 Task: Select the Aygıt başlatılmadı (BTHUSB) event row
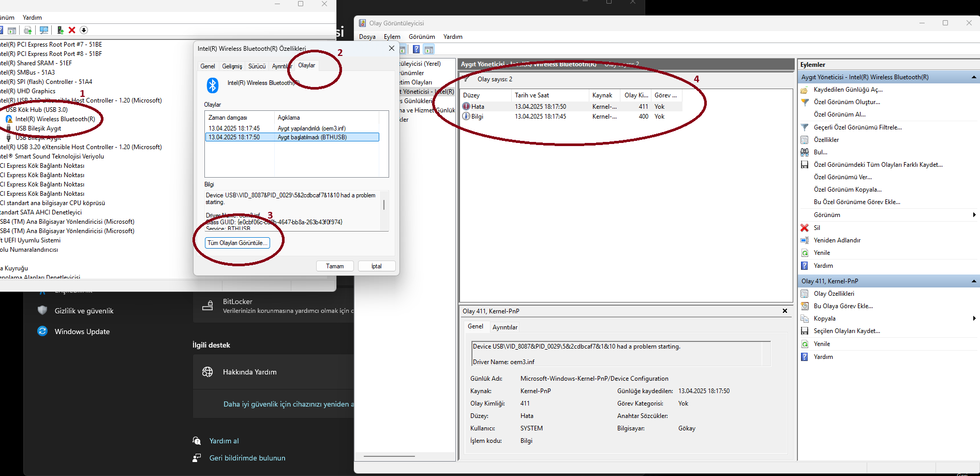click(x=292, y=137)
